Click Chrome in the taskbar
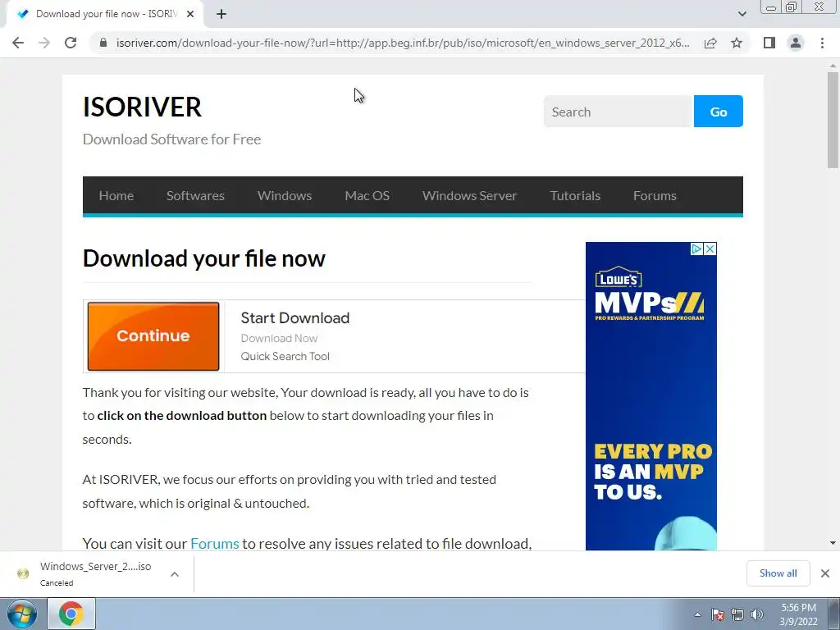The width and height of the screenshot is (840, 630). 71,614
